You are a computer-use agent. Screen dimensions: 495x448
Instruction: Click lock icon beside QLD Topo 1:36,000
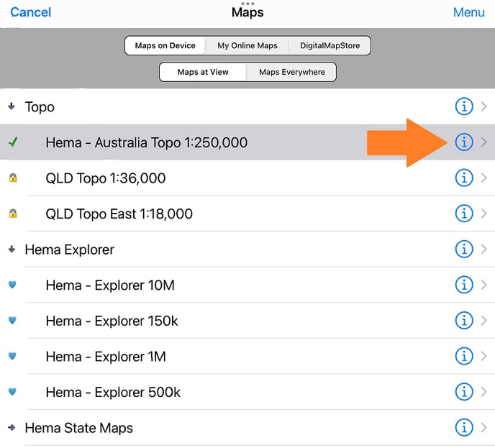(x=12, y=178)
